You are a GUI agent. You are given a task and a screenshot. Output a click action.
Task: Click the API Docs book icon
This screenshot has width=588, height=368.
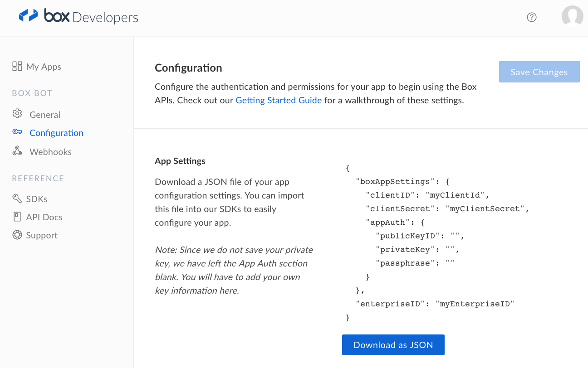[17, 217]
